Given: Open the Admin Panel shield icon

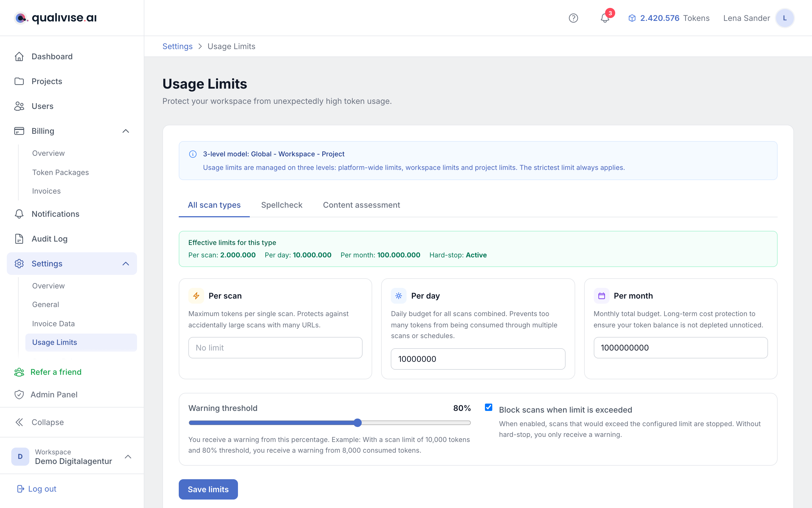Looking at the screenshot, I should [19, 395].
